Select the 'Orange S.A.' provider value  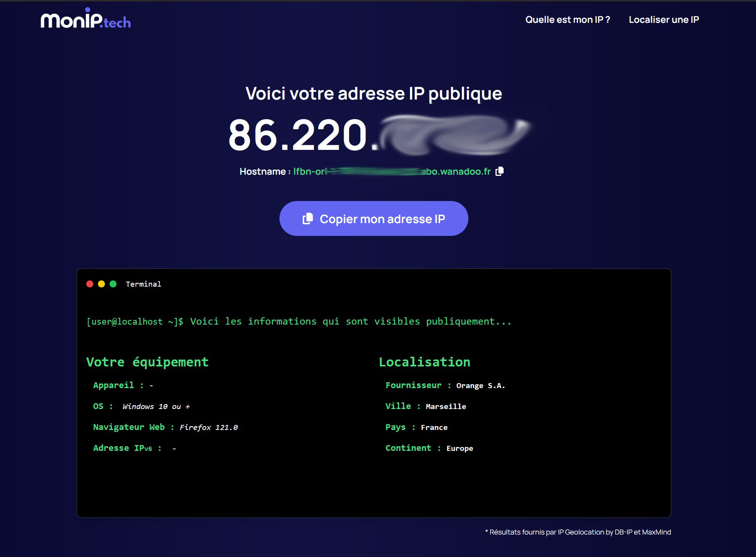[x=480, y=385]
